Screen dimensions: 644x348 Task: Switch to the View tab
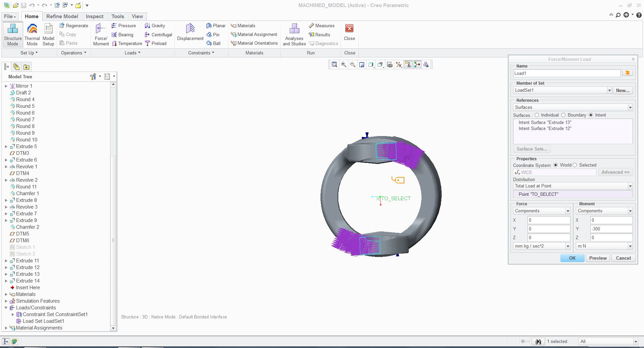(137, 16)
